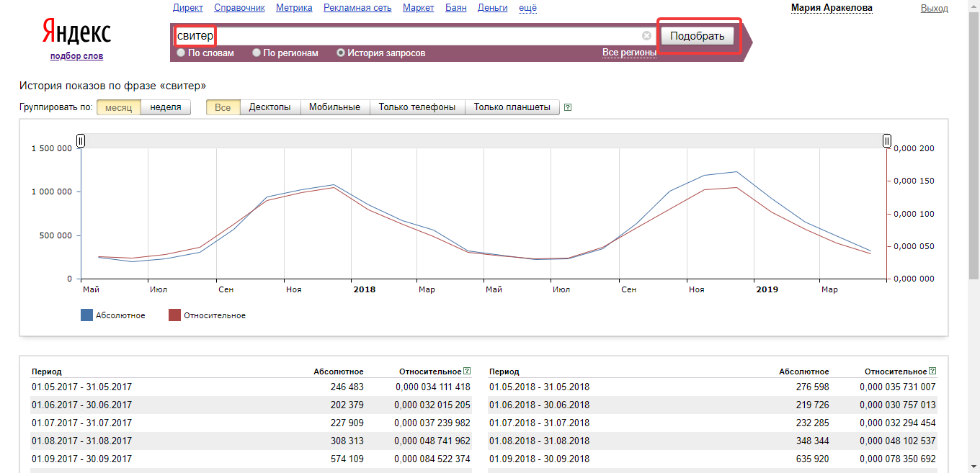Click help icon beside left Относительное column header
The image size is (980, 473).
pyautogui.click(x=467, y=371)
